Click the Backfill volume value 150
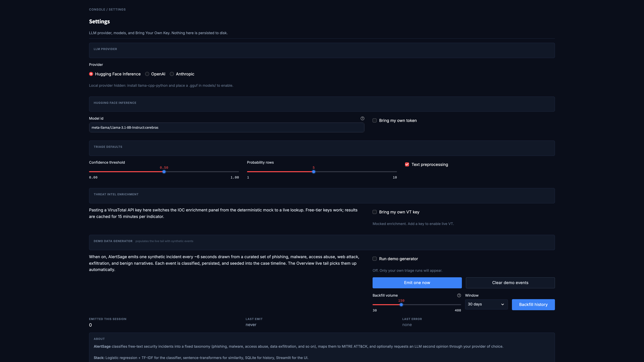 click(x=401, y=301)
